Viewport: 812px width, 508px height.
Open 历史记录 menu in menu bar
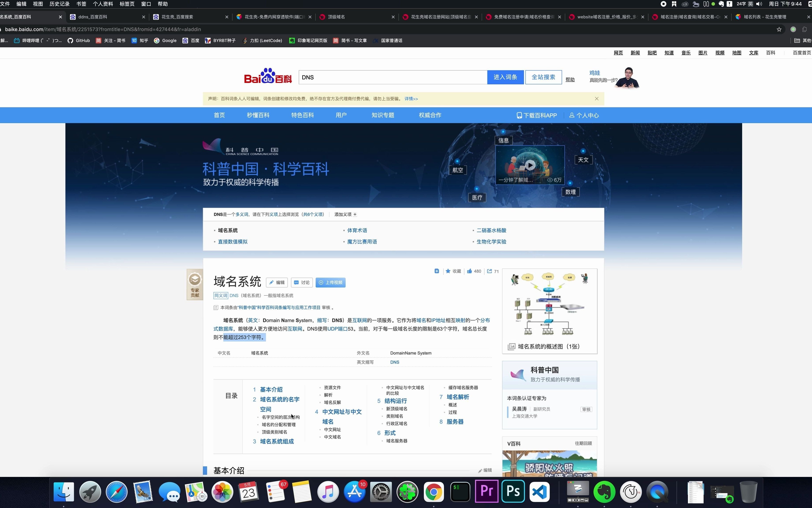pyautogui.click(x=59, y=4)
